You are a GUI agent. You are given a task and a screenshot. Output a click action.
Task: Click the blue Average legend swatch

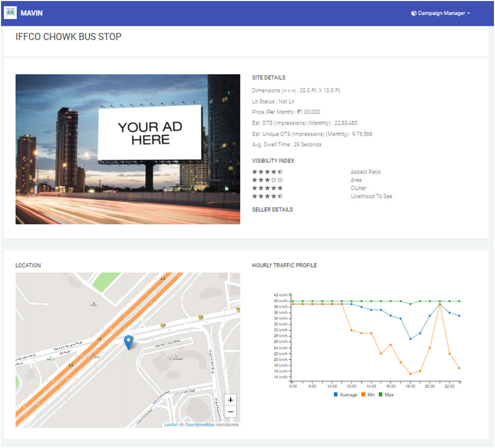[x=336, y=395]
